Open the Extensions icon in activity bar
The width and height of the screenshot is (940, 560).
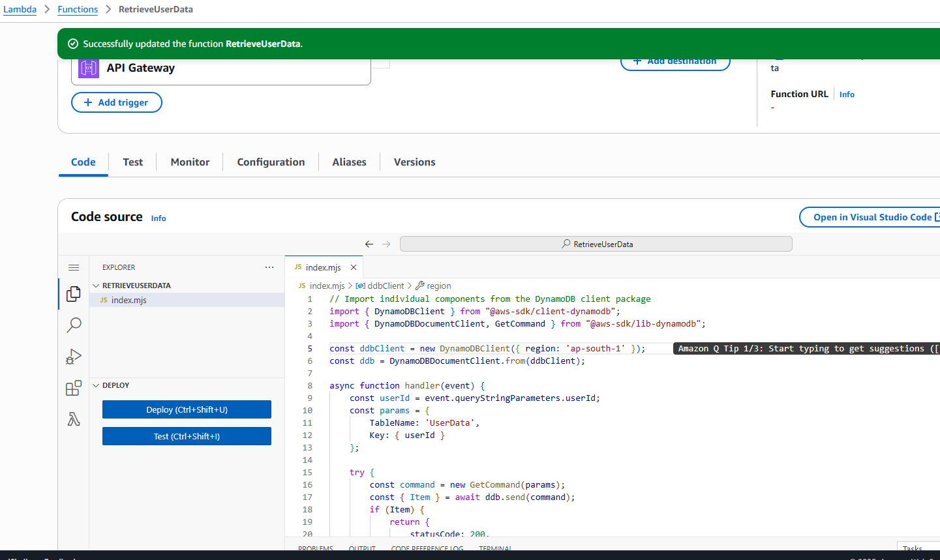74,388
